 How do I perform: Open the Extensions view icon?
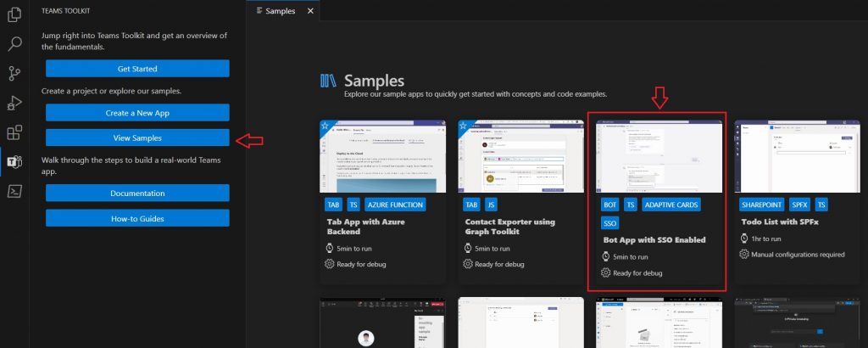click(14, 132)
